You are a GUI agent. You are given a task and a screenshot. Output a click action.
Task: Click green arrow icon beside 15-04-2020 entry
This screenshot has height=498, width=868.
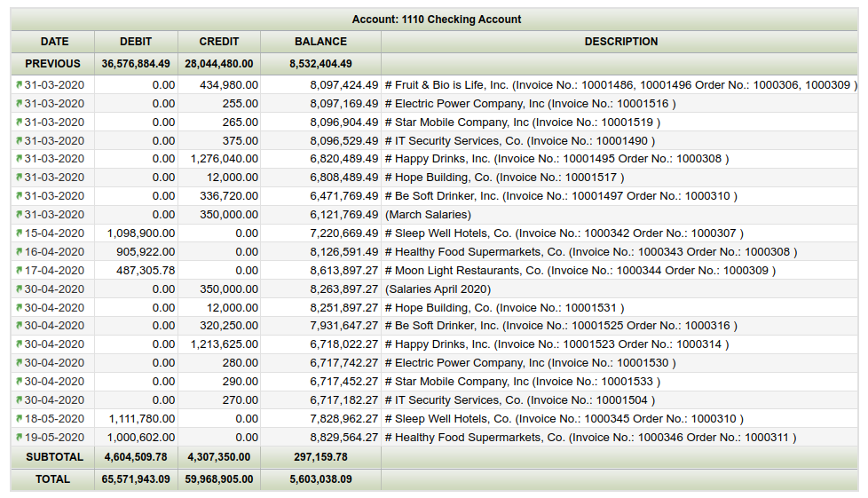point(19,233)
